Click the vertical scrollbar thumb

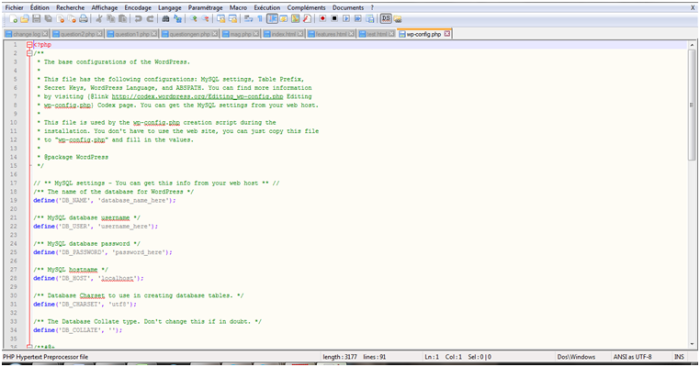click(692, 105)
